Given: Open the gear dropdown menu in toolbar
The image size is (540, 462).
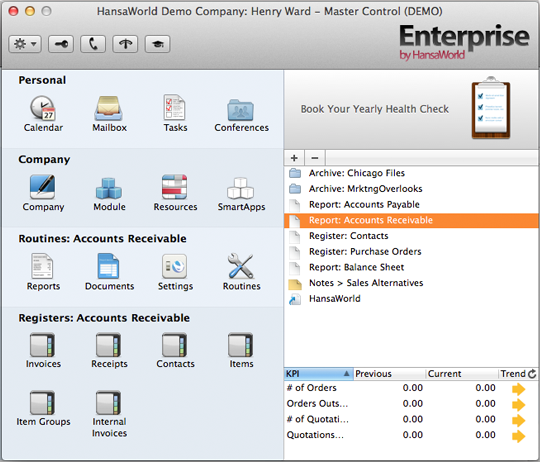Looking at the screenshot, I should click(x=25, y=44).
